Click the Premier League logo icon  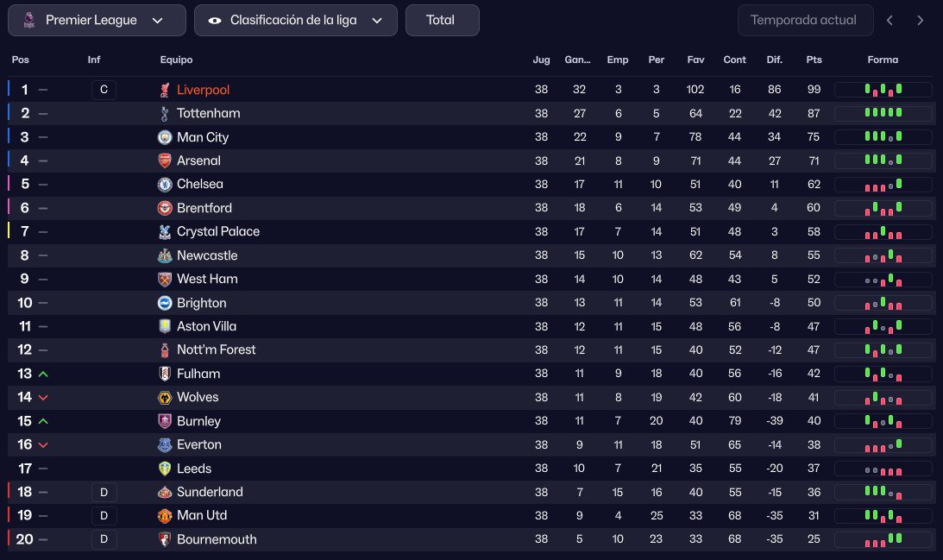click(x=28, y=20)
